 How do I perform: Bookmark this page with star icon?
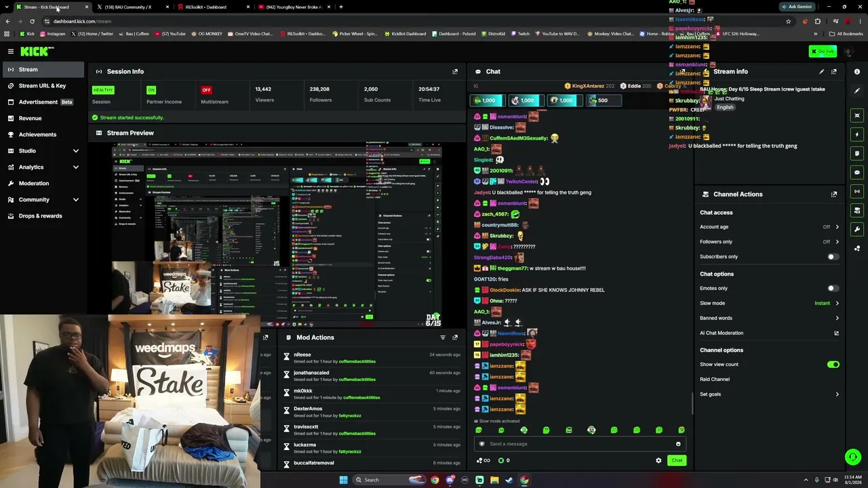(x=788, y=21)
